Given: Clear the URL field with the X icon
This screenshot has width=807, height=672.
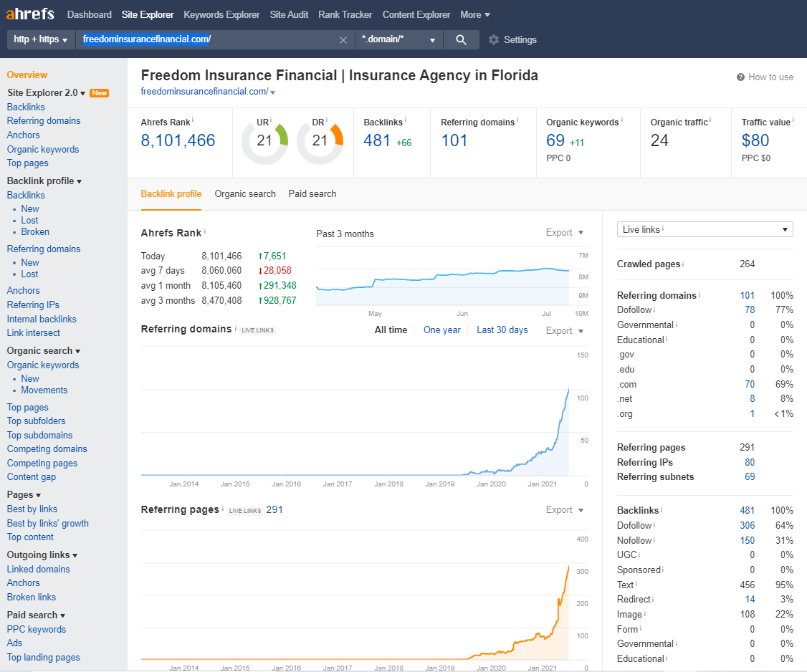Looking at the screenshot, I should pos(343,39).
